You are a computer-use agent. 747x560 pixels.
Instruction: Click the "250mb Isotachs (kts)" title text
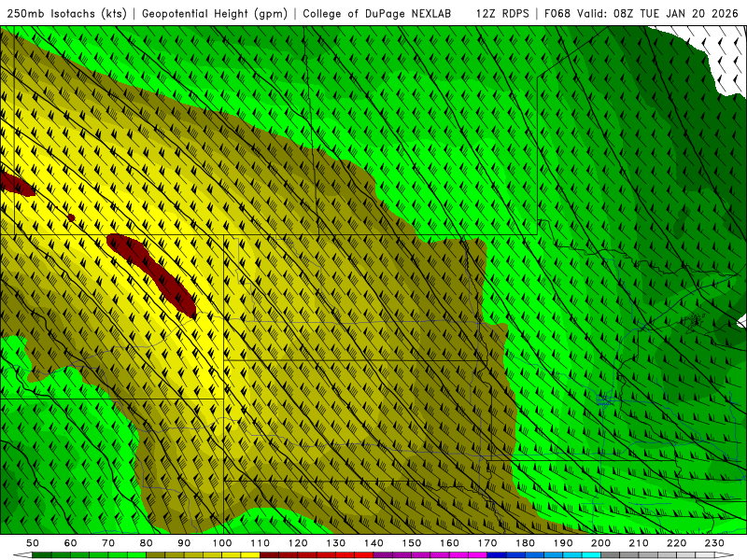(x=66, y=13)
